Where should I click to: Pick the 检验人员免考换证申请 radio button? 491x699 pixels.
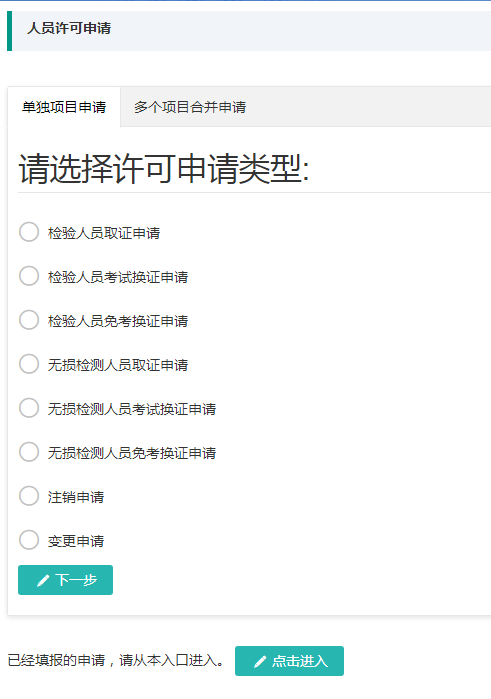tap(29, 320)
